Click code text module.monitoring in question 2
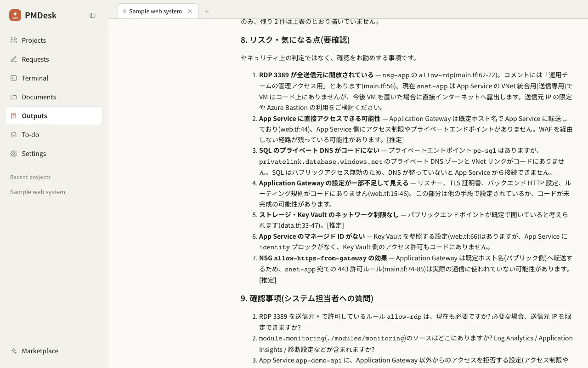Screen dimensions: 588x368 [292, 339]
